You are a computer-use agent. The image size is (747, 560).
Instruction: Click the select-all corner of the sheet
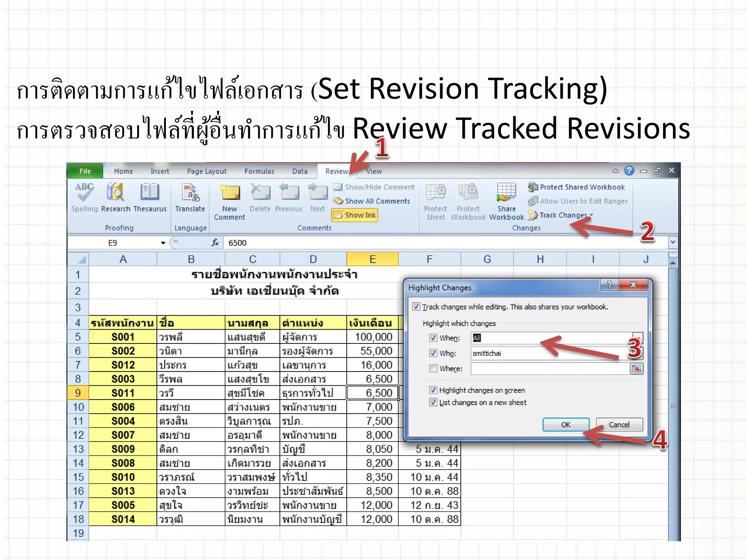click(78, 259)
